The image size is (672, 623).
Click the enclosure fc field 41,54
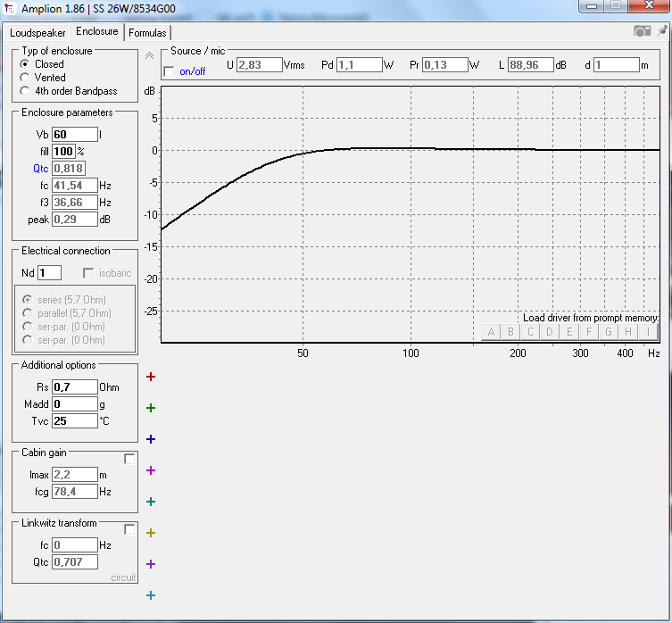pos(75,186)
